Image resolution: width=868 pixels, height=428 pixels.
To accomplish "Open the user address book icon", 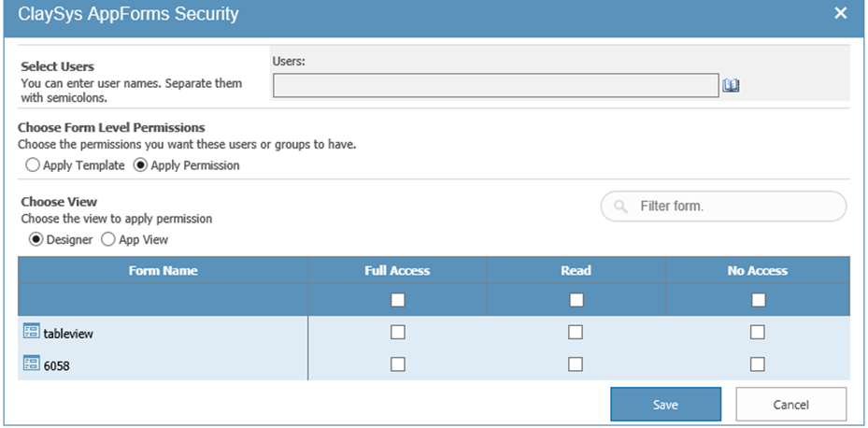I will (732, 86).
